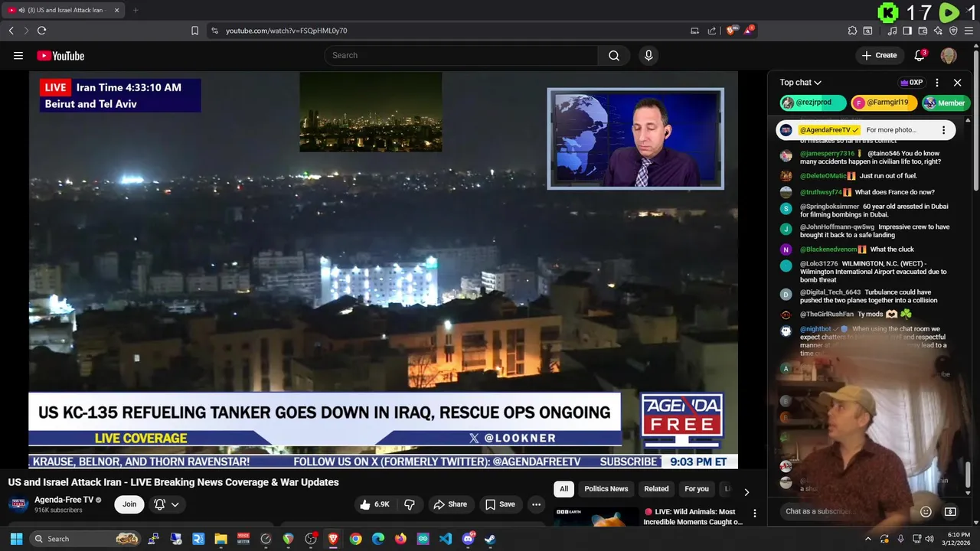
Task: Bookmark this page
Action: coord(194,31)
